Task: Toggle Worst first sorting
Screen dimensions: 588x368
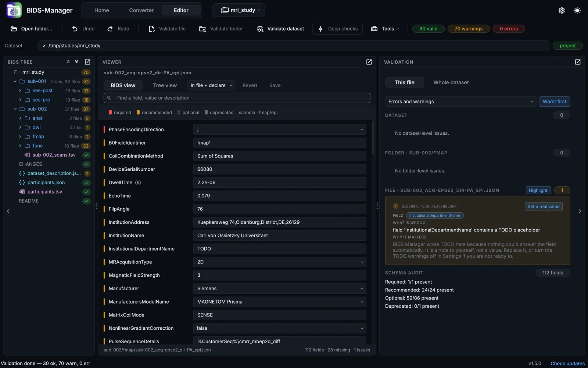Action: [554, 102]
